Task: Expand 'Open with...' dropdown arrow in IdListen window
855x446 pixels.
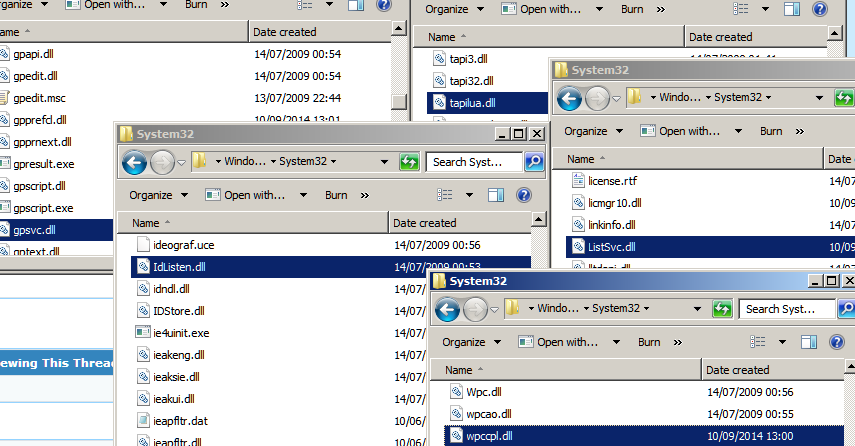Action: click(304, 195)
